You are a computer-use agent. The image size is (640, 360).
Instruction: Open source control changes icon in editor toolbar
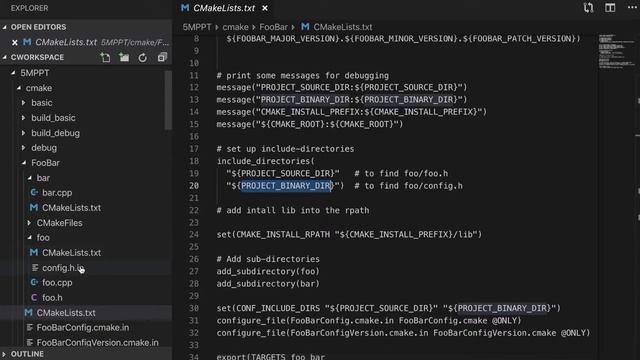[588, 8]
